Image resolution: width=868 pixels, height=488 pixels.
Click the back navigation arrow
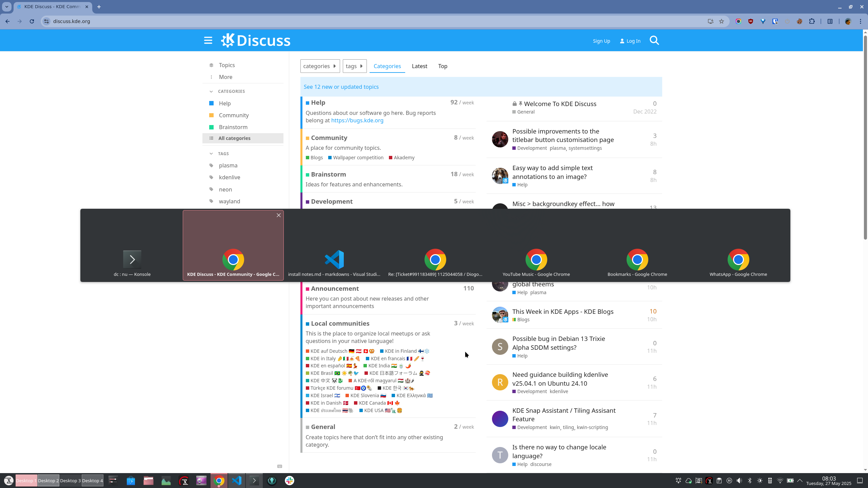(7, 21)
